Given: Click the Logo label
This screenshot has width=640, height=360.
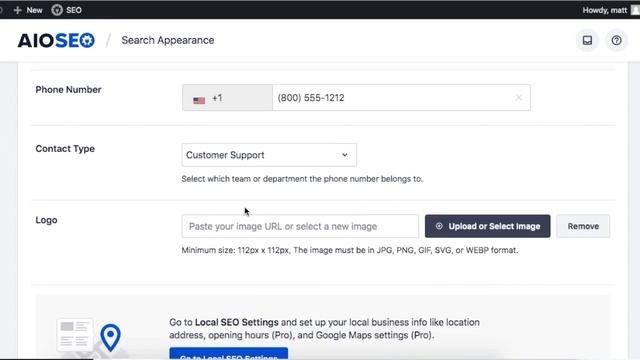Looking at the screenshot, I should (x=46, y=220).
